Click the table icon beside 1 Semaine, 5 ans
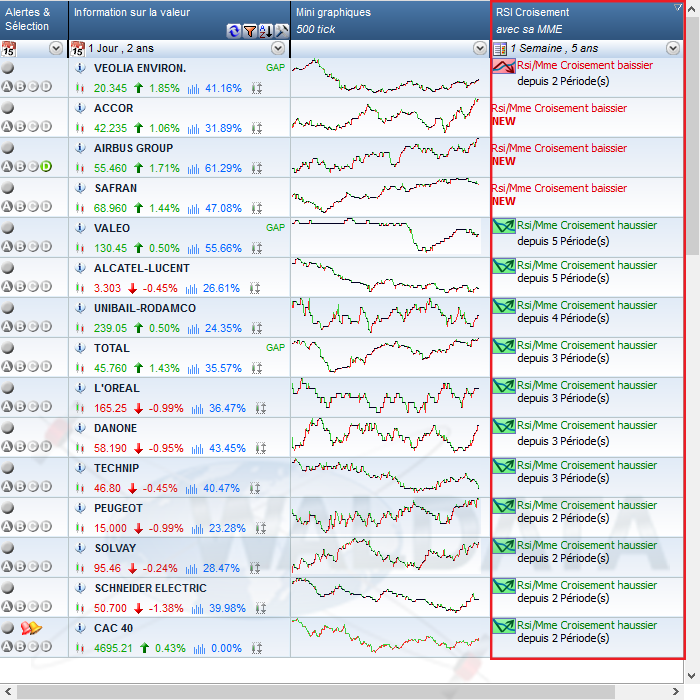This screenshot has height=700, width=700. 500,48
